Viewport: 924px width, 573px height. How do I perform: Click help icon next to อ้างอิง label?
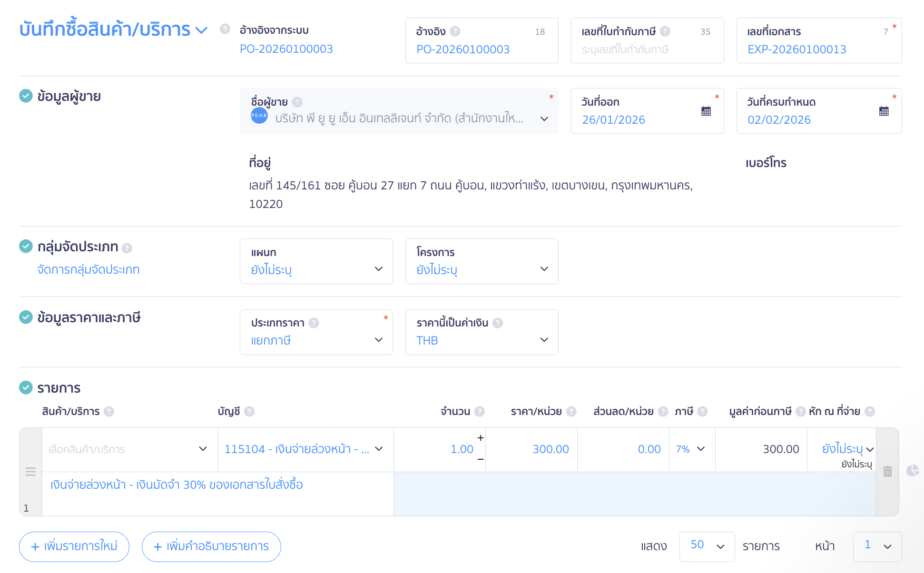click(x=455, y=31)
